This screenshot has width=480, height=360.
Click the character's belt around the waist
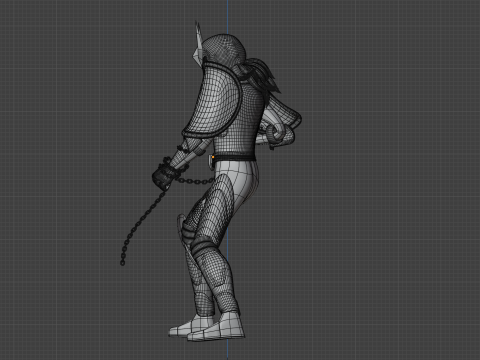click(x=235, y=157)
